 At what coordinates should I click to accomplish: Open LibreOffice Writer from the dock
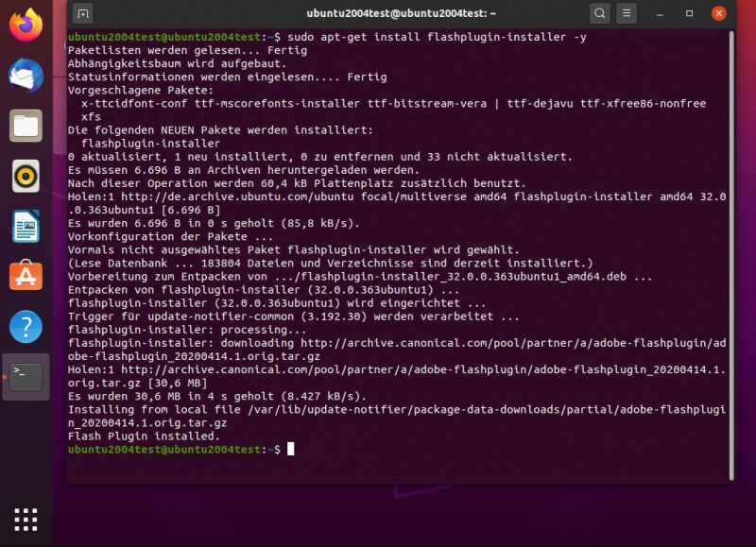(26, 226)
